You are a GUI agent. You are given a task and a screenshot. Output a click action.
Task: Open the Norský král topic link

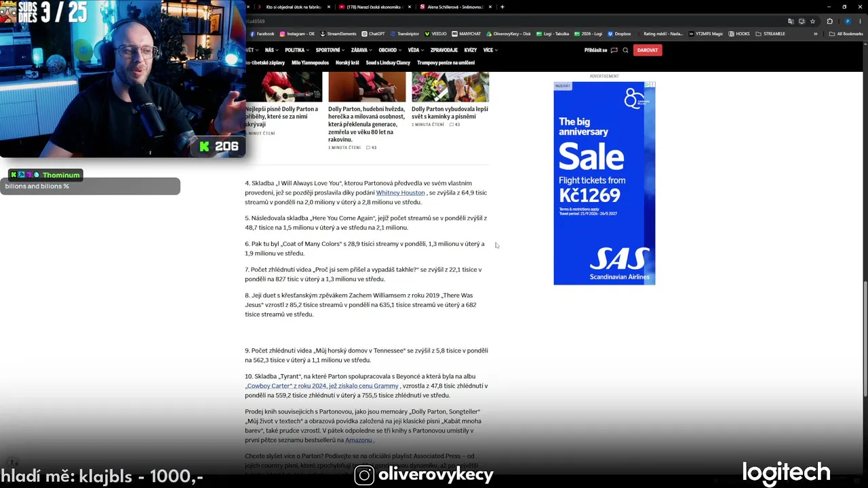coord(347,63)
